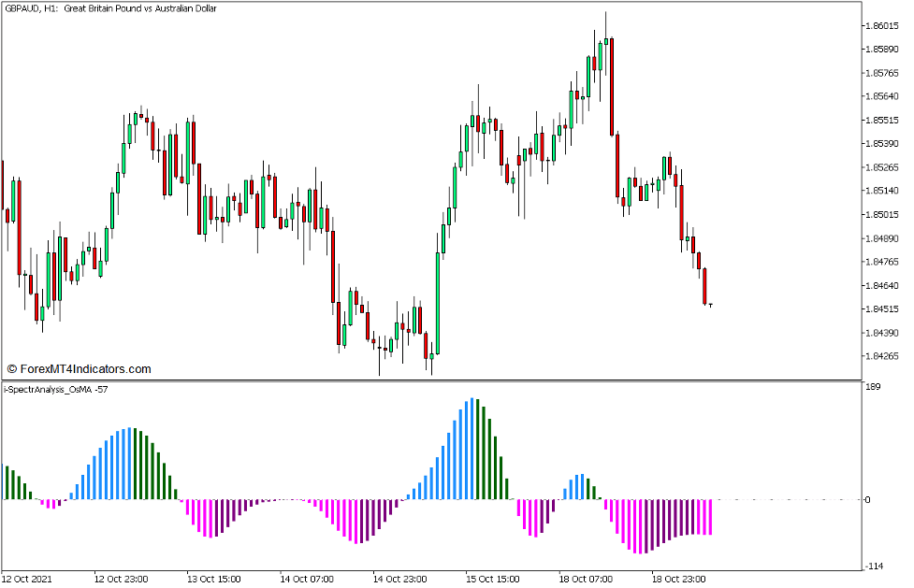Click the zero level label in indicator pane
The width and height of the screenshot is (914, 588).
coord(869,497)
